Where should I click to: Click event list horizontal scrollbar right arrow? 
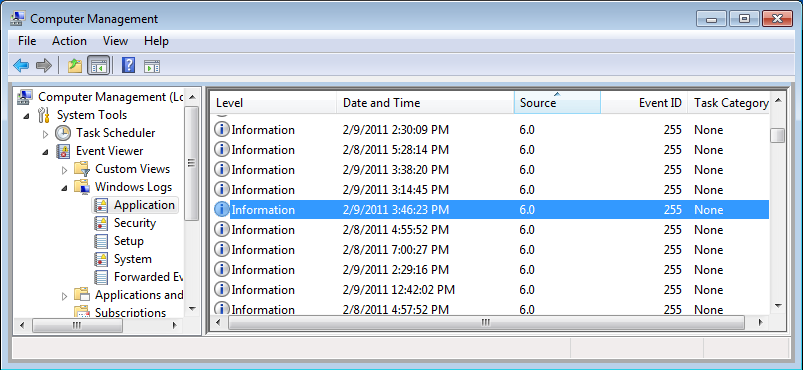[x=760, y=323]
